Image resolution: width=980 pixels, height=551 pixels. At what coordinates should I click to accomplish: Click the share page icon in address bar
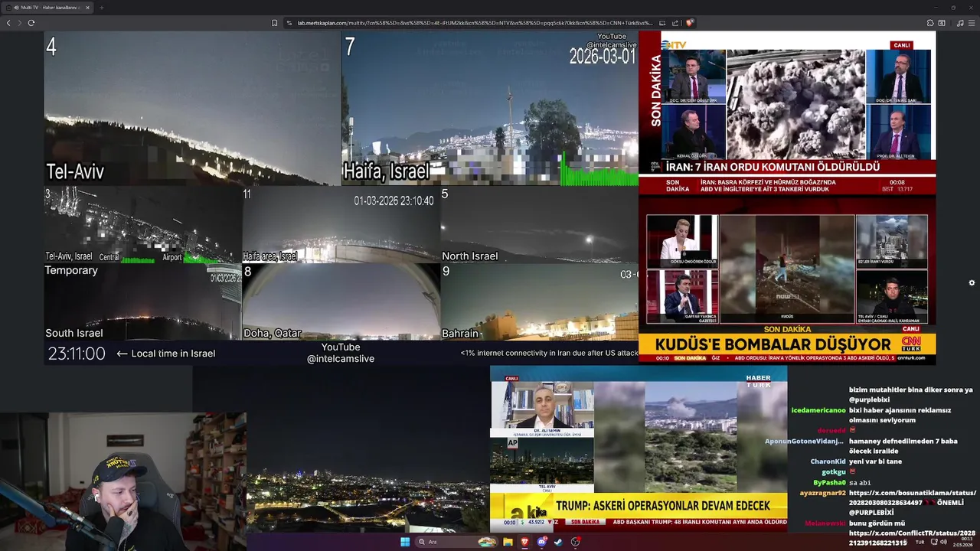(675, 23)
